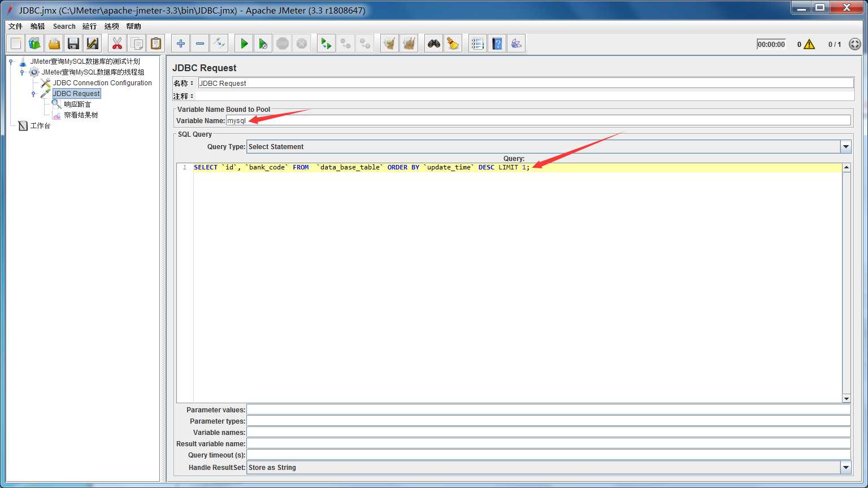Select the 工作台 tree node
Screen dimensions: 868x488
tap(40, 126)
